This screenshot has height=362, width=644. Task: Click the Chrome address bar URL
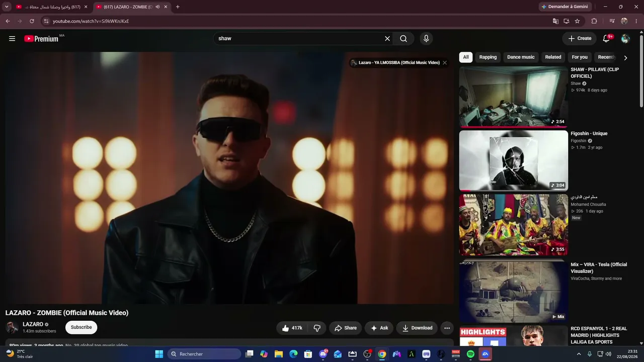coord(91,21)
